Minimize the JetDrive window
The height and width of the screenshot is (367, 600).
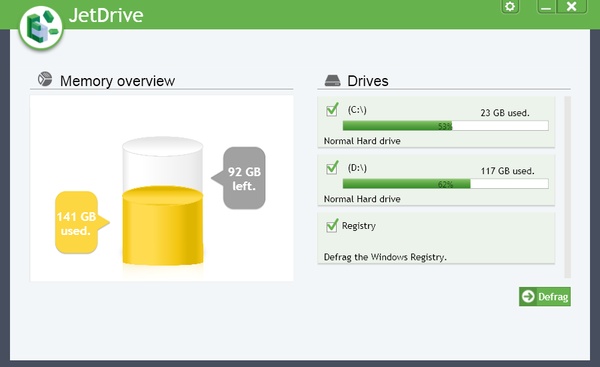coord(546,7)
